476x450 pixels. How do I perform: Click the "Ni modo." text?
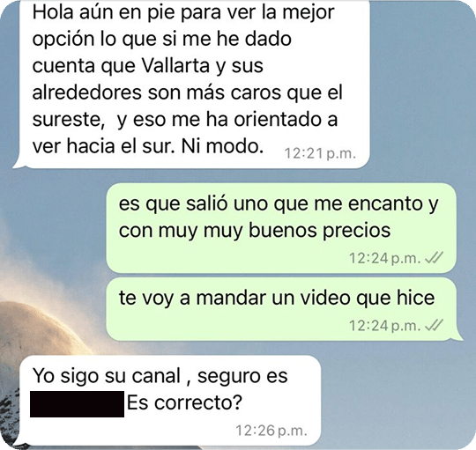222,146
